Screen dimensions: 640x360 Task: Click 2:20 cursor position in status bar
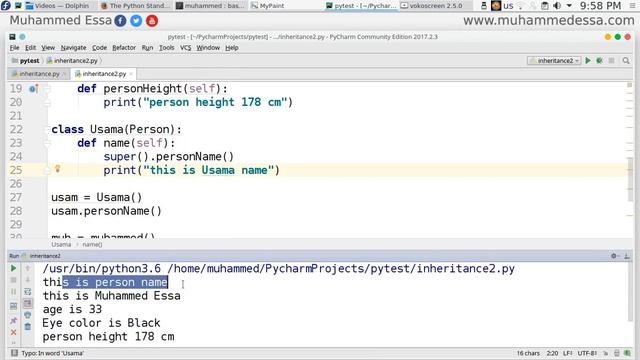pyautogui.click(x=552, y=353)
